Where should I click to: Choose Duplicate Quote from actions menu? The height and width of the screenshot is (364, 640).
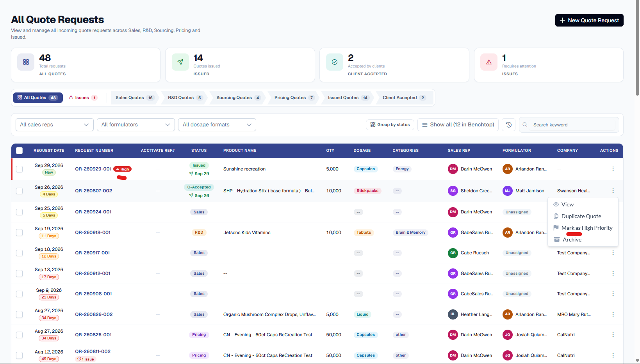pyautogui.click(x=583, y=216)
